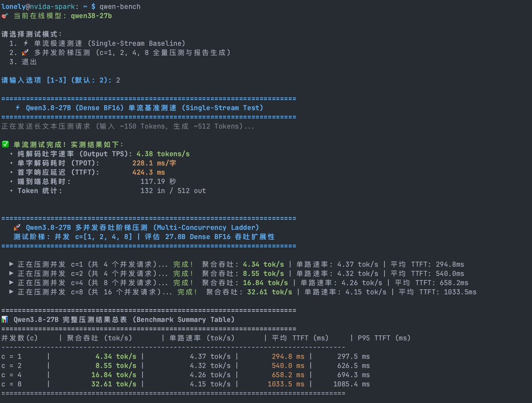Click the TTFT value '424.3 ms'
Viewport: 532px width, 403px height.
[x=149, y=172]
